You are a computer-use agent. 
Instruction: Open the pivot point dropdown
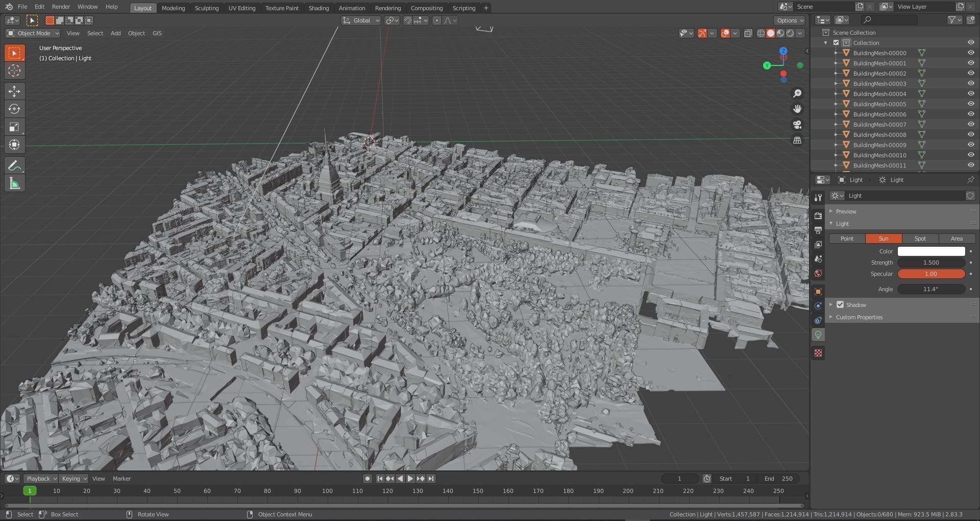391,20
